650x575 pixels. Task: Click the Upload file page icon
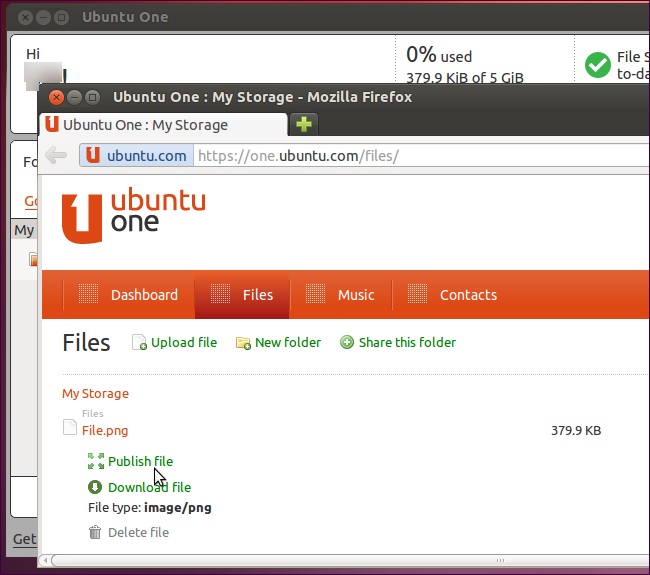click(x=139, y=342)
